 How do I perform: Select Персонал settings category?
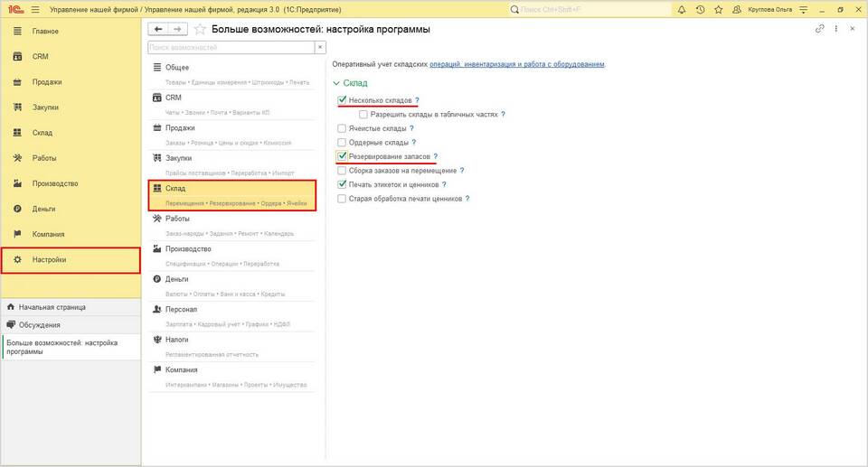tap(231, 316)
